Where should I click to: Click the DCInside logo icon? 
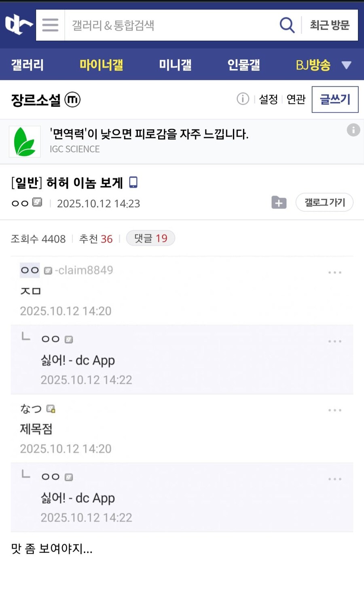pos(19,25)
